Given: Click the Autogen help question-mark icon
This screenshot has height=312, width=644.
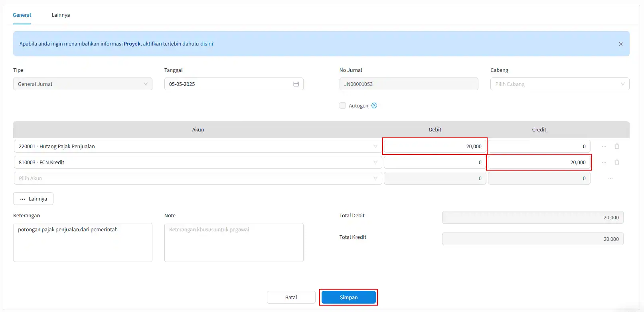Looking at the screenshot, I should click(x=374, y=105).
